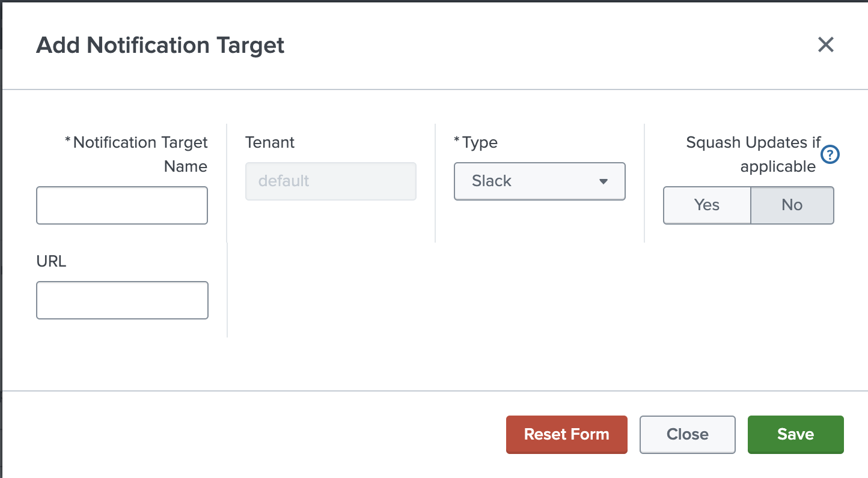Click the Squash Updates help question mark icon

click(830, 154)
